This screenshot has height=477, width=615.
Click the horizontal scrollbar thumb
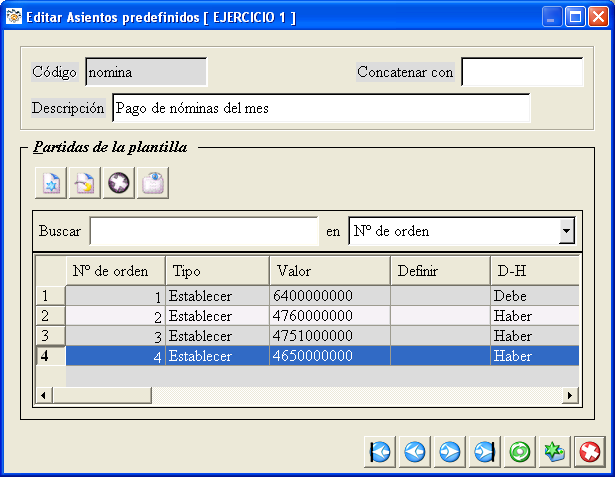(102, 395)
